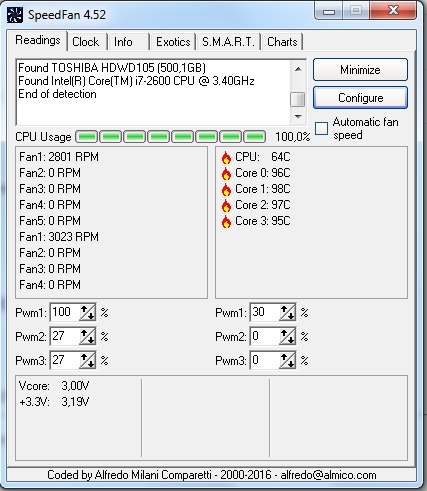Click the log scrollbar down arrow
Image resolution: width=427 pixels, height=491 pixels.
pos(298,117)
